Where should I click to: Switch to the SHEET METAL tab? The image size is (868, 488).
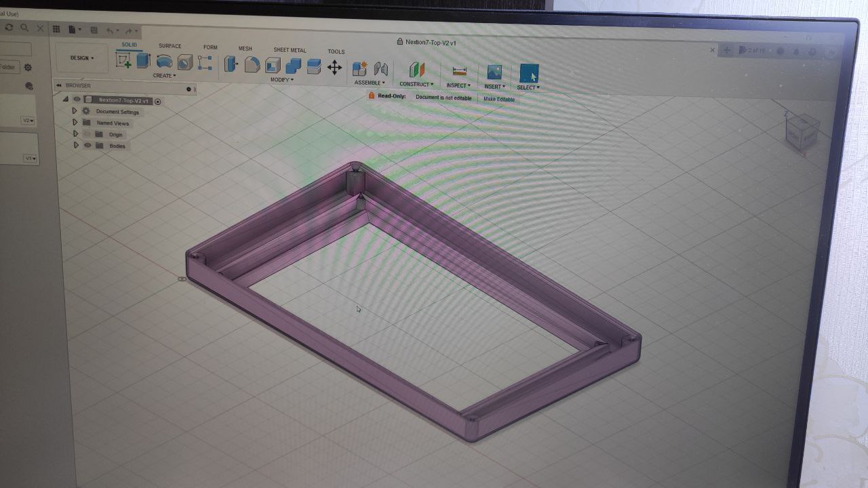tap(290, 50)
